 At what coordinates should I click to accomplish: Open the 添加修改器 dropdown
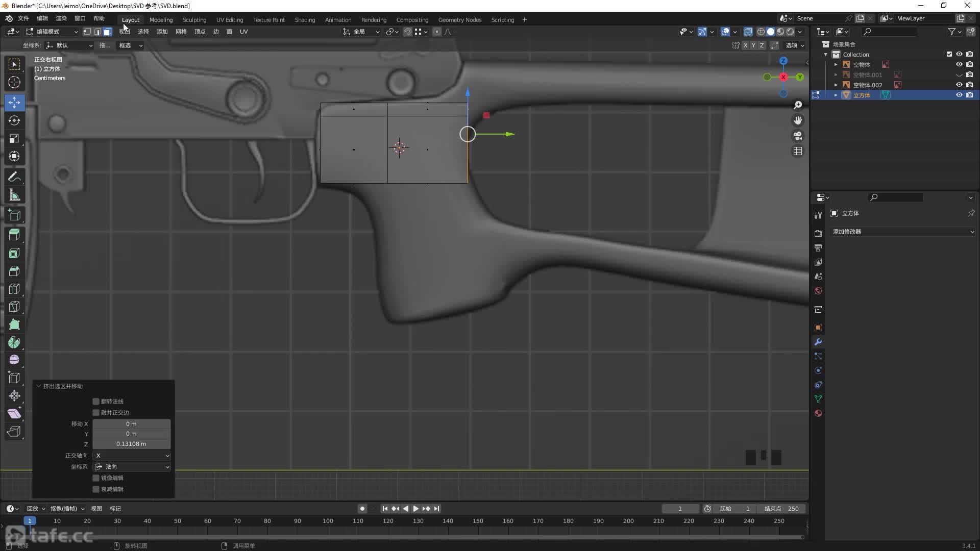tap(903, 232)
